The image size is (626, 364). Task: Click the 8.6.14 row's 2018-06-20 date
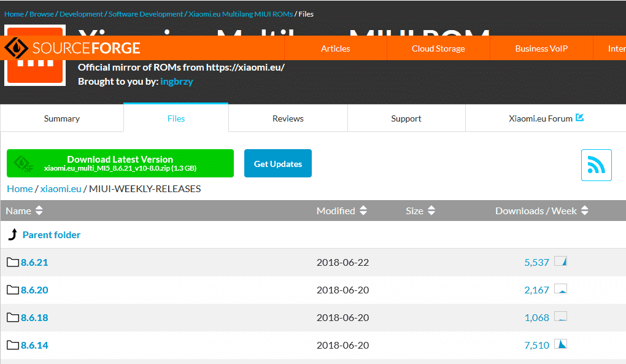coord(342,345)
